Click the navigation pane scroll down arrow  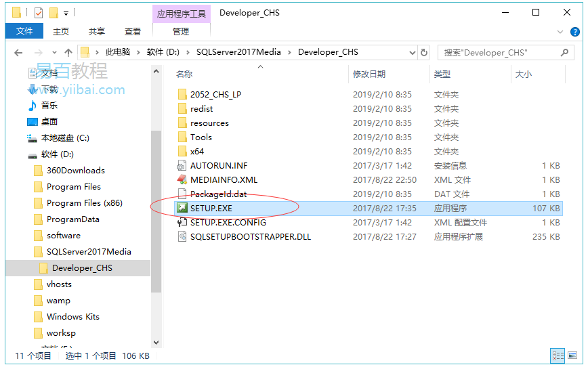(156, 342)
